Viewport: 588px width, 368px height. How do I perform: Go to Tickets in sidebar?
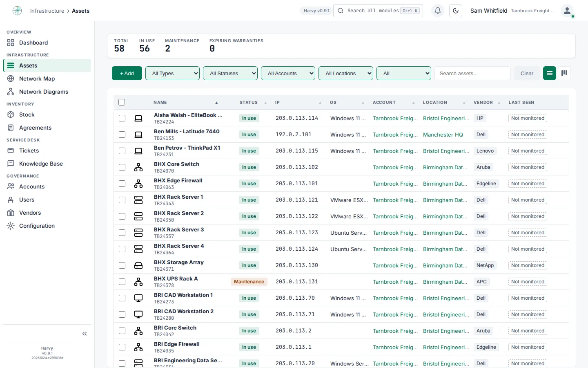click(x=47, y=150)
